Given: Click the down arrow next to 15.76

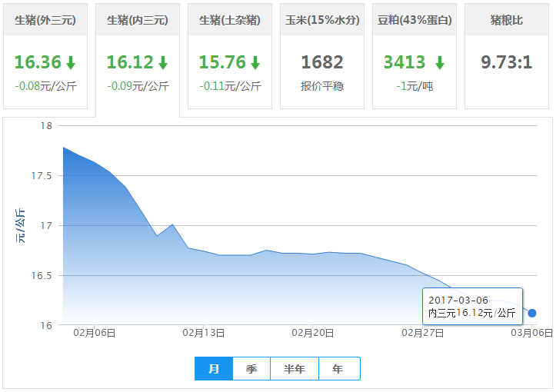Looking at the screenshot, I should point(255,63).
